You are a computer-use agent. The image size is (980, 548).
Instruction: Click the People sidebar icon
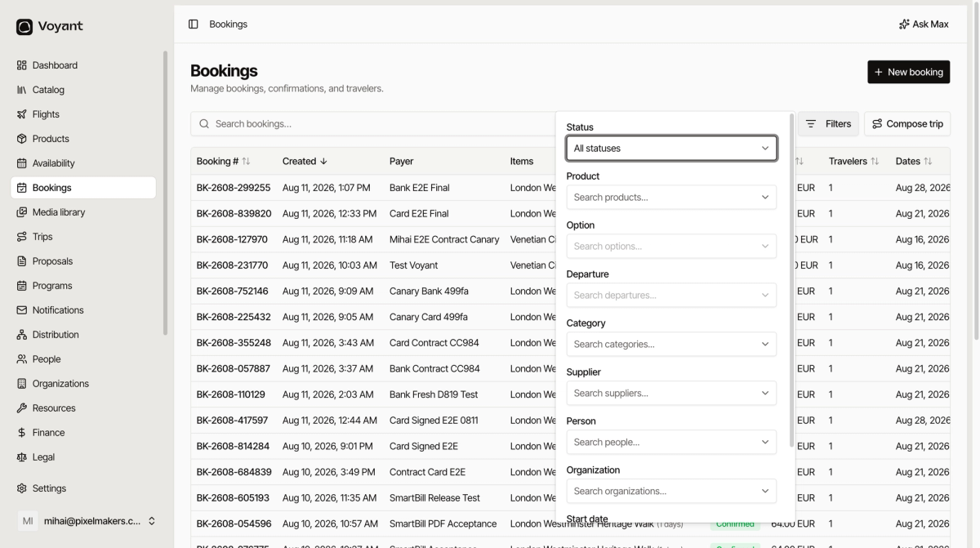22,359
